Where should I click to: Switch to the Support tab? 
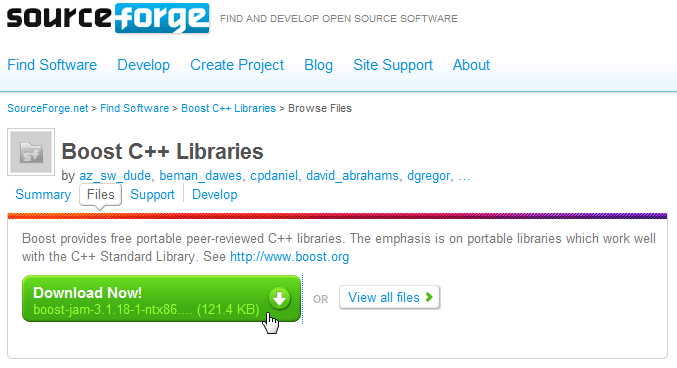tap(152, 194)
